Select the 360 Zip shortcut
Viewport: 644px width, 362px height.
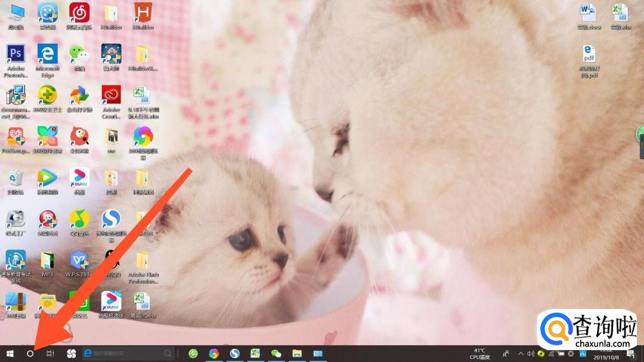[16, 305]
